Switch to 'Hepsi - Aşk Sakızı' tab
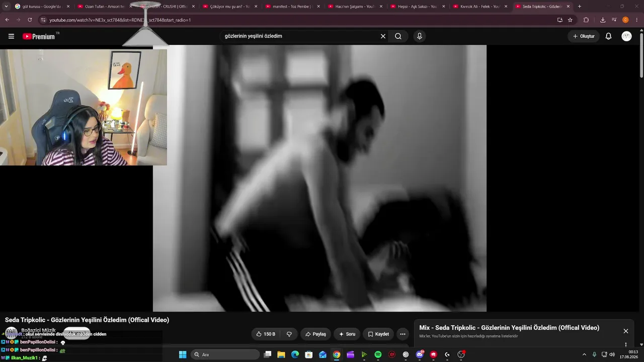This screenshot has width=644, height=362. [x=417, y=7]
